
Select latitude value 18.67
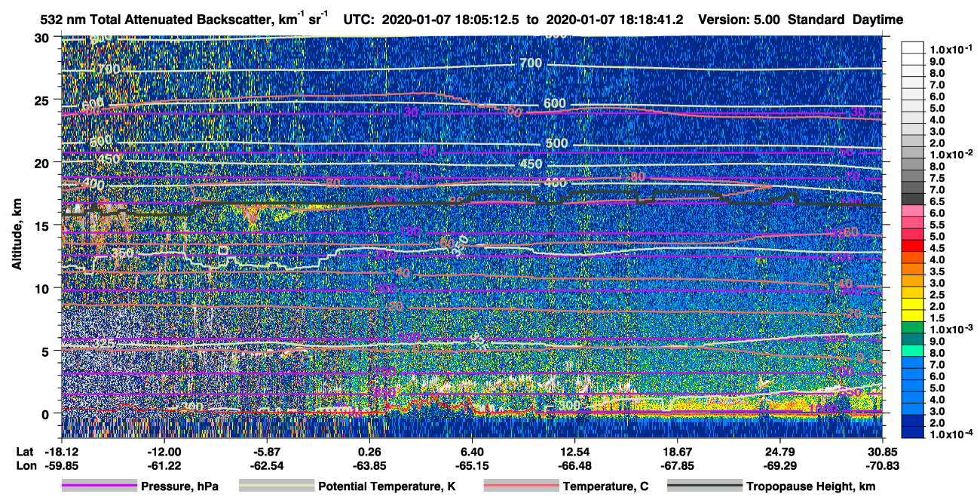pos(678,451)
